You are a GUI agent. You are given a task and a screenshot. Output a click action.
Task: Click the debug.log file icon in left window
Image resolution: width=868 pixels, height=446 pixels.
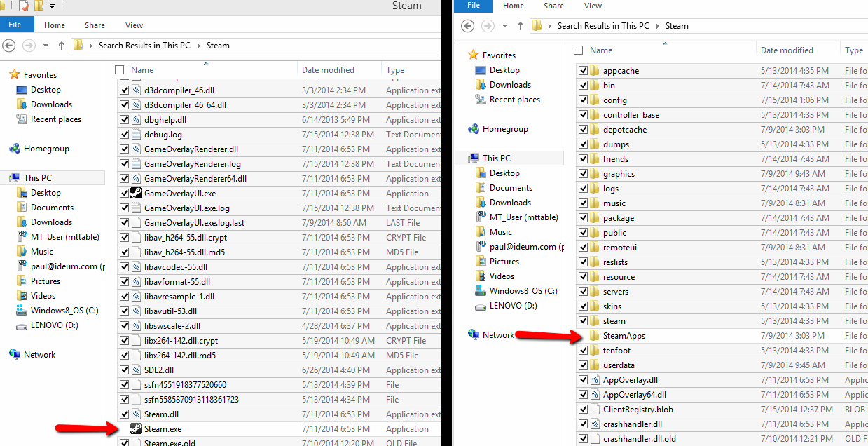tap(137, 134)
